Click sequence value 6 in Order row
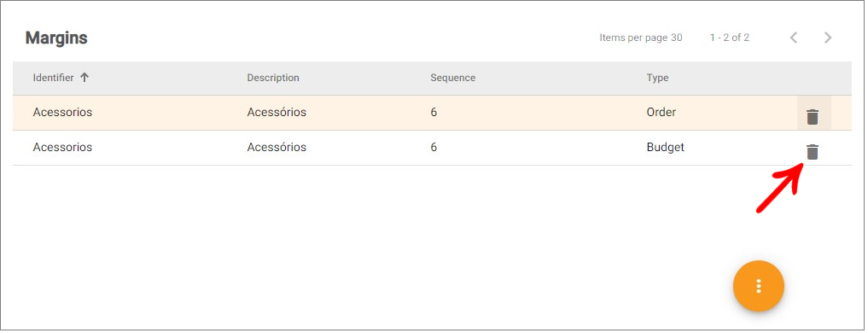The width and height of the screenshot is (868, 333). (434, 113)
